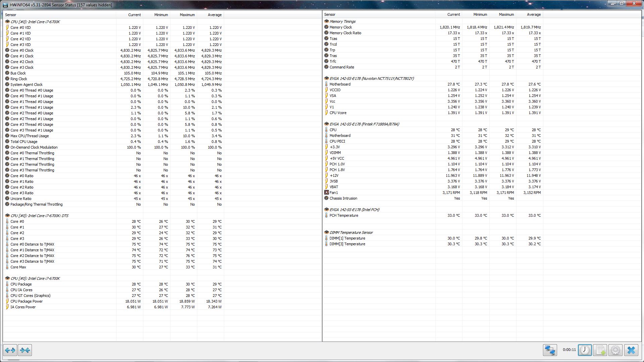This screenshot has width=644, height=362.
Task: Collapse the Fintek F71889A/879A sensor group
Action: [x=326, y=124]
